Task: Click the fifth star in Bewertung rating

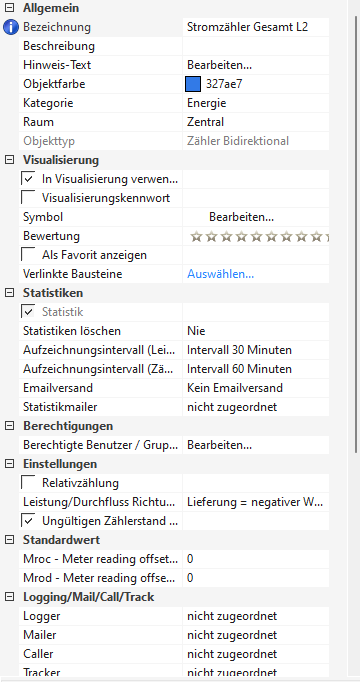Action: tap(257, 237)
